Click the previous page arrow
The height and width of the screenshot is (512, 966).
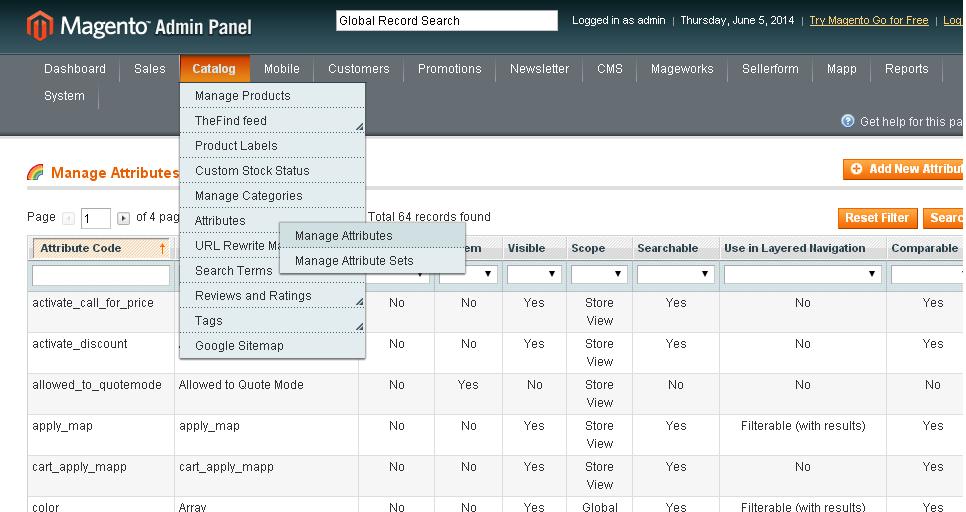click(x=69, y=218)
